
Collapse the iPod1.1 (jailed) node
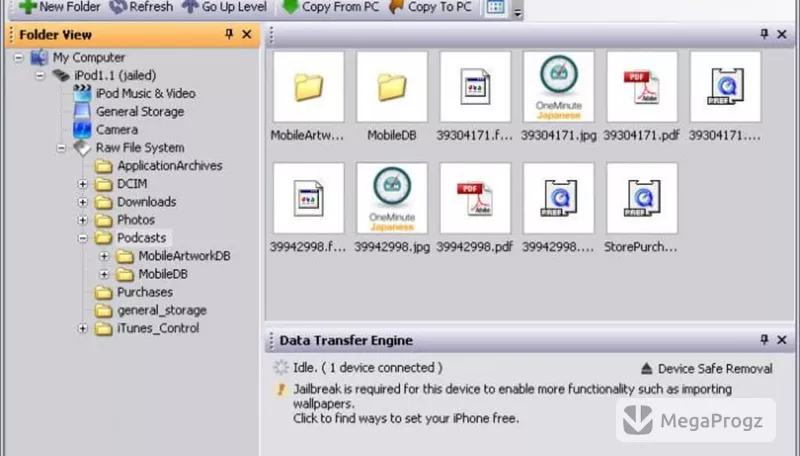(x=40, y=75)
